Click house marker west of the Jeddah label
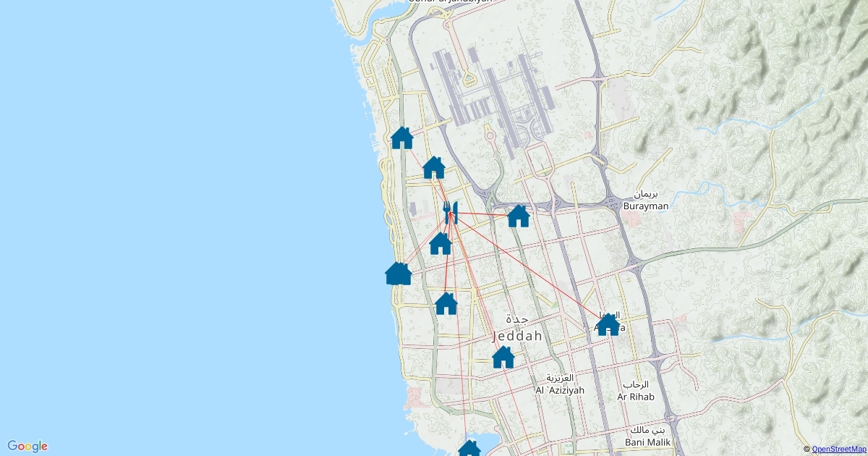Image resolution: width=868 pixels, height=456 pixels. [446, 303]
